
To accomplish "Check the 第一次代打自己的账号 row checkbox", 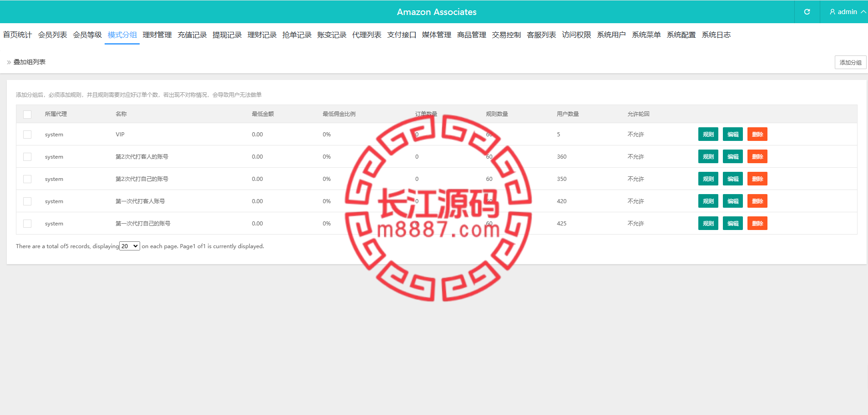I will (27, 224).
